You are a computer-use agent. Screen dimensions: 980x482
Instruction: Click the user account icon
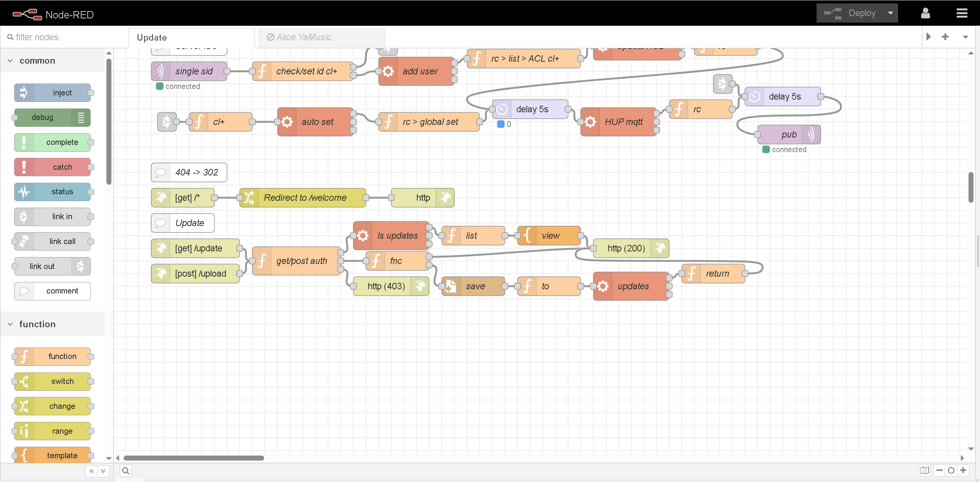(925, 13)
